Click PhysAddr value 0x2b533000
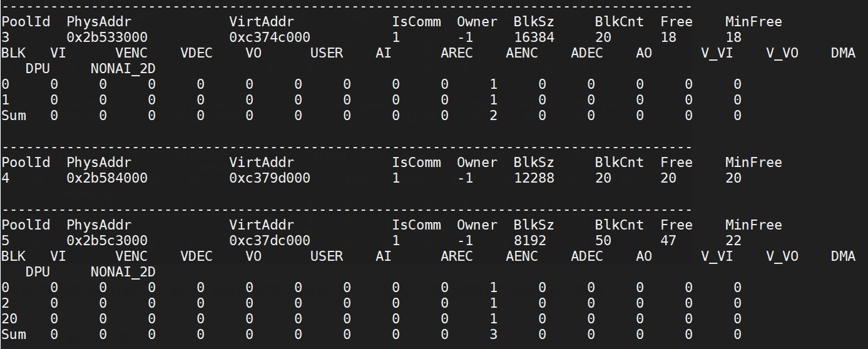 [x=107, y=38]
